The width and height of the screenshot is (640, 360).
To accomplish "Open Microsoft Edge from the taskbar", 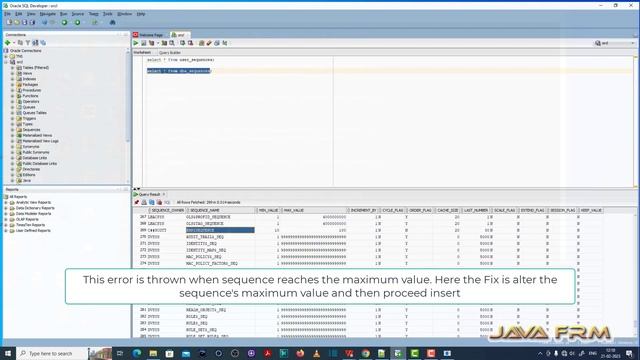I will click(x=137, y=353).
